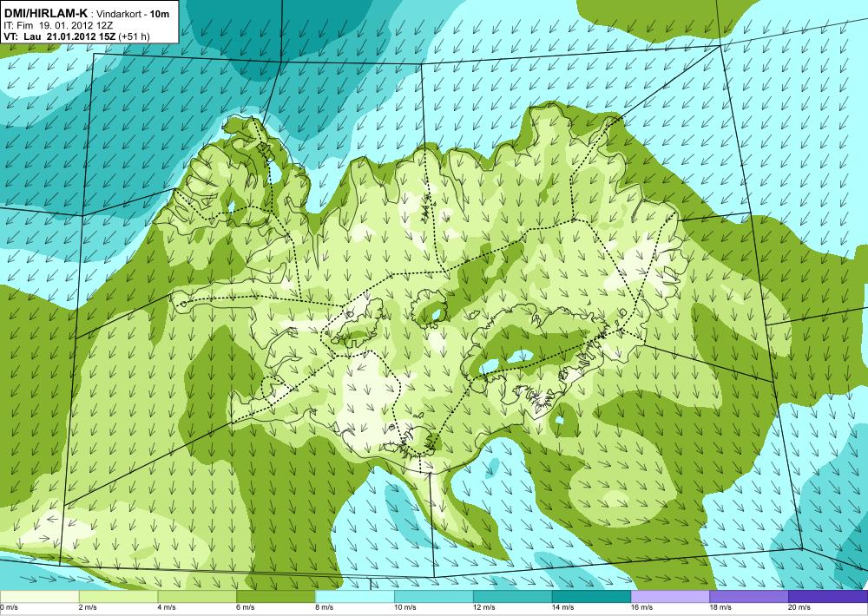Select the light cyan 8–10 m/s legend swatch

355,597
